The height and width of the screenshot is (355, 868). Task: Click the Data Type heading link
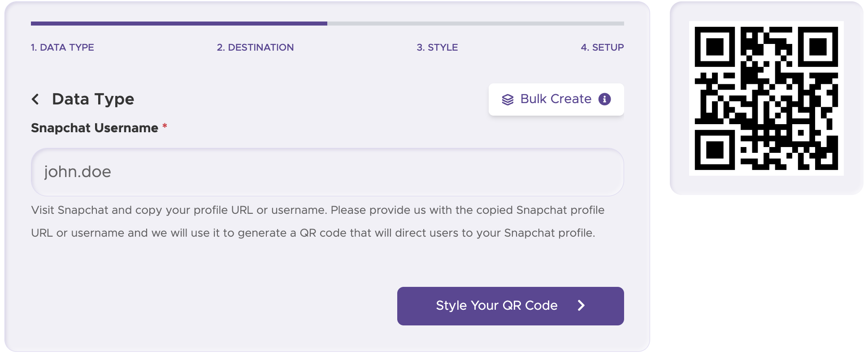tap(93, 99)
